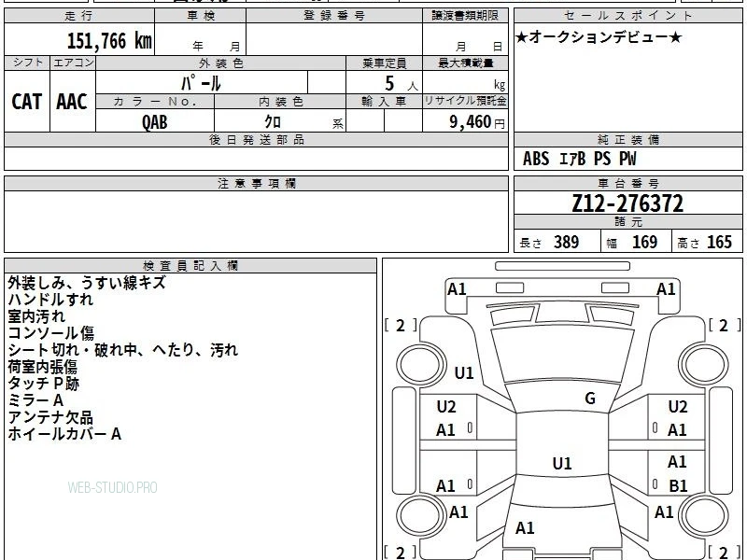The height and width of the screenshot is (560, 747).
Task: Select the shift type CAT
Action: [x=27, y=102]
